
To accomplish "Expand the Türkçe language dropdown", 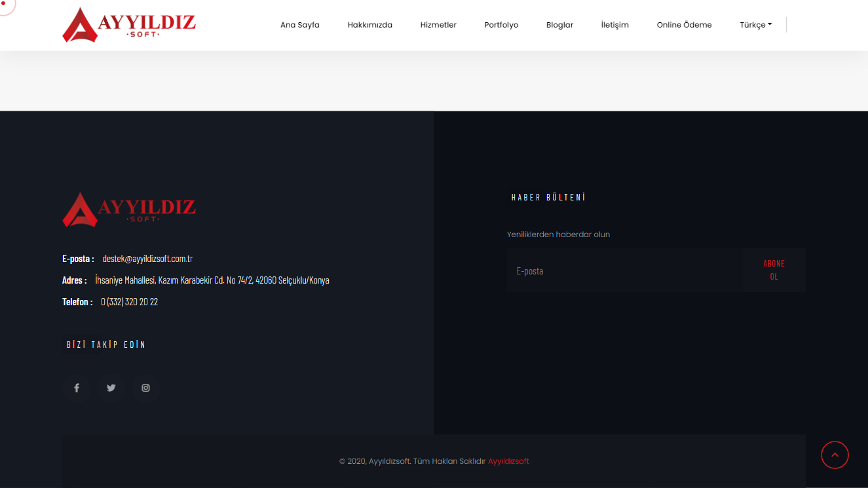I will [x=755, y=25].
